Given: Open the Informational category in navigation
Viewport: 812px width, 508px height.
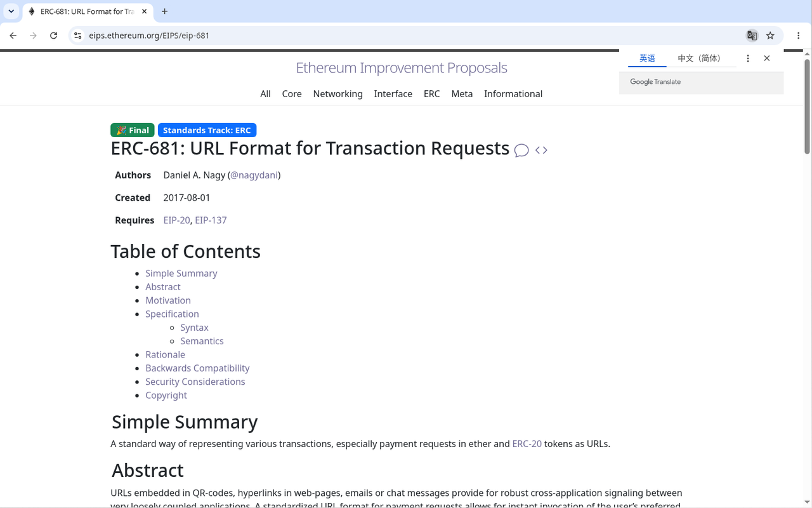Looking at the screenshot, I should click(513, 94).
